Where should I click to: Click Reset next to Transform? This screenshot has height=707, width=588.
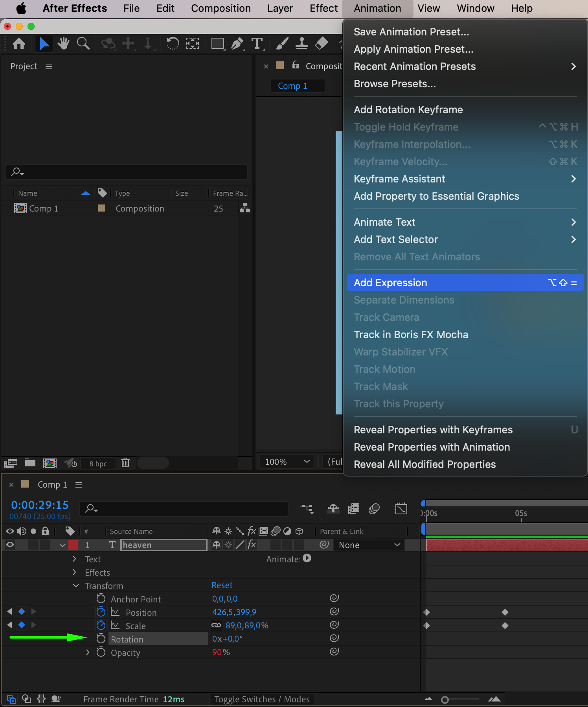[222, 585]
